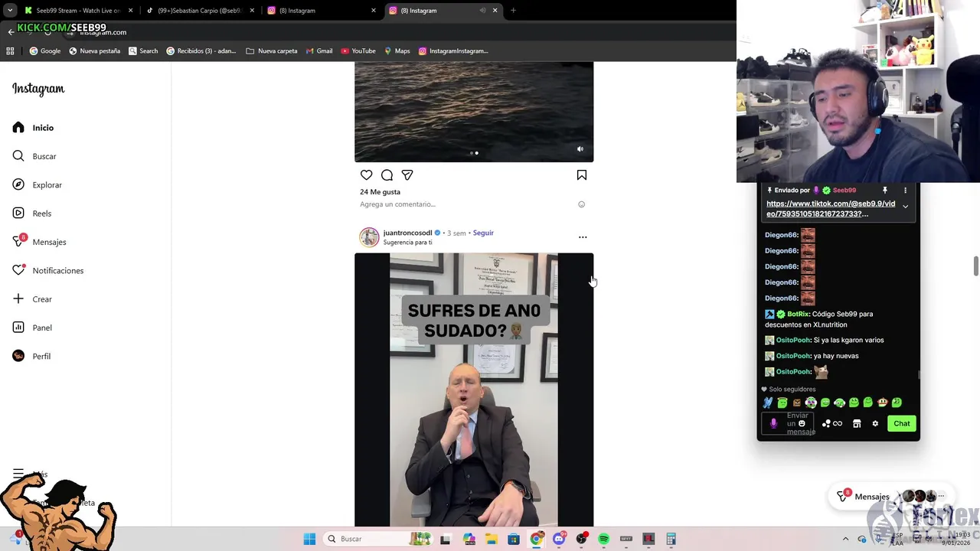Close the Seeb99 Stream tab
Image resolution: width=980 pixels, height=551 pixels.
pyautogui.click(x=130, y=11)
